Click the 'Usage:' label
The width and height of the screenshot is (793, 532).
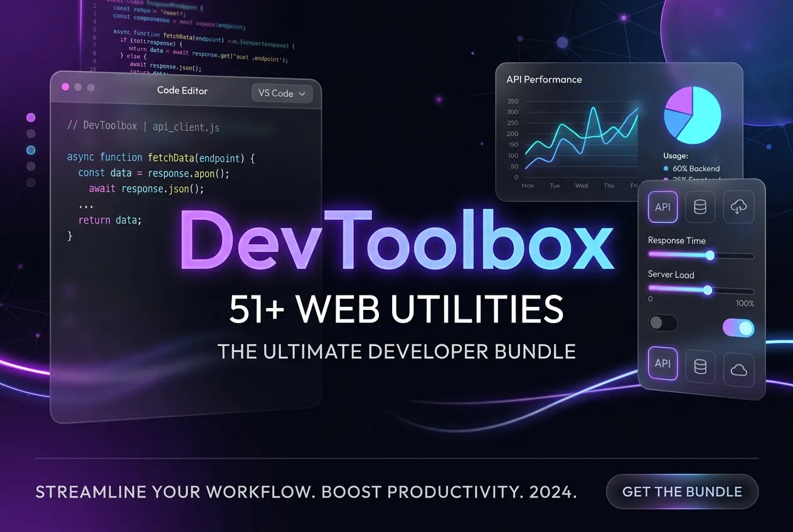tap(676, 156)
